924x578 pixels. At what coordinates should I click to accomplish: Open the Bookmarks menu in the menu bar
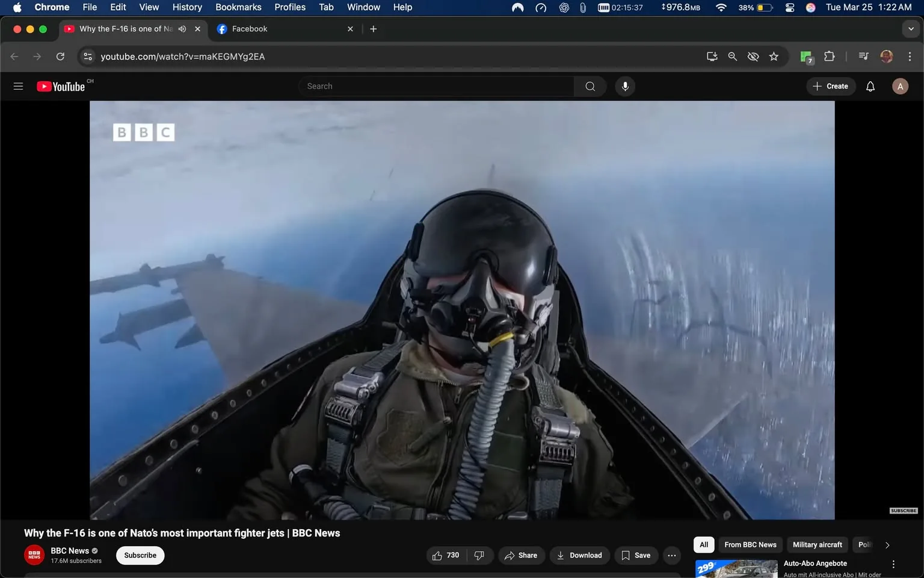[x=238, y=7]
